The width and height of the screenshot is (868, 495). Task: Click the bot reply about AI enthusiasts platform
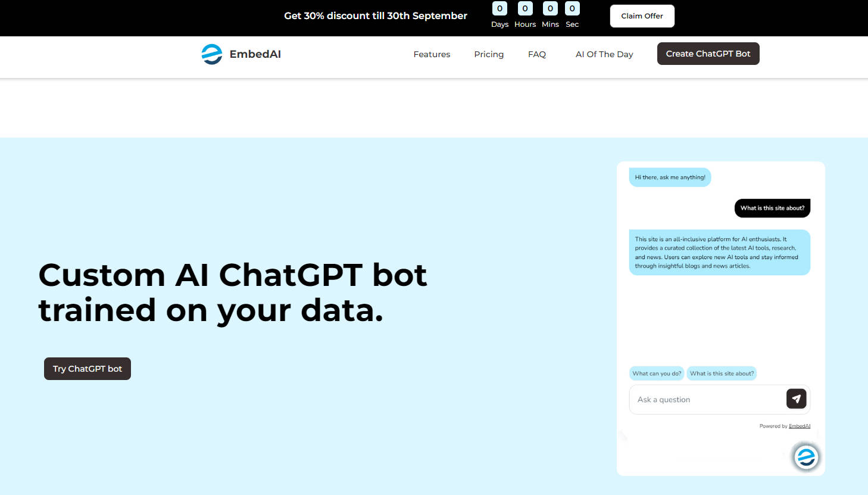click(x=719, y=253)
